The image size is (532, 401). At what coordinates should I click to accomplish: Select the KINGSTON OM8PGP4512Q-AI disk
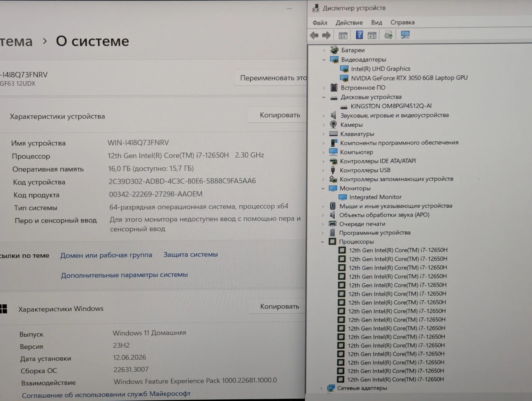tap(391, 106)
